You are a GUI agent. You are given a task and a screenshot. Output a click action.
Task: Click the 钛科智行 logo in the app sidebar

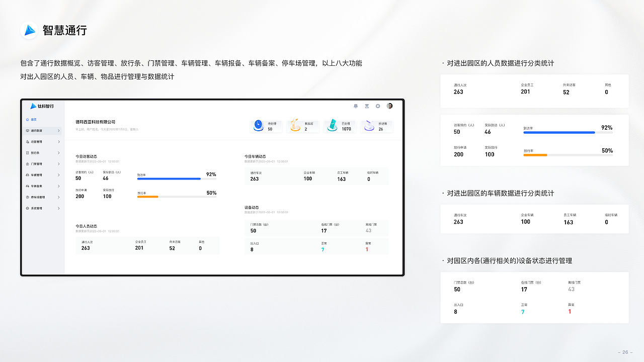[x=42, y=106]
